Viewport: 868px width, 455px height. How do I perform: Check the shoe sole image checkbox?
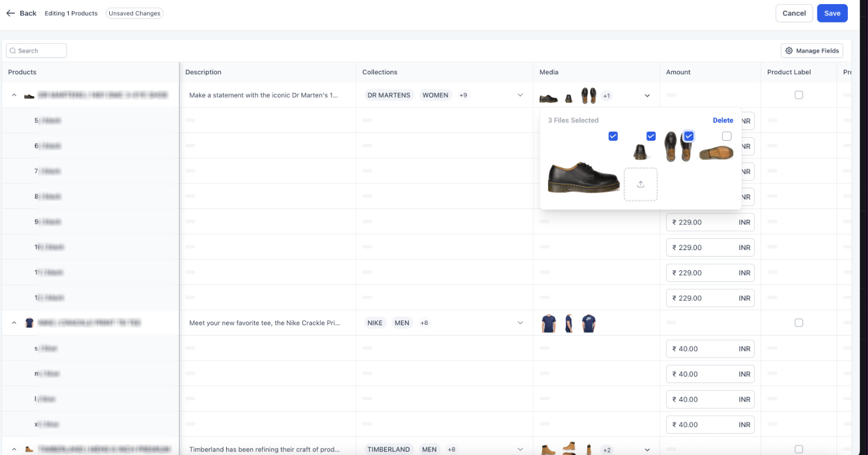coord(727,136)
